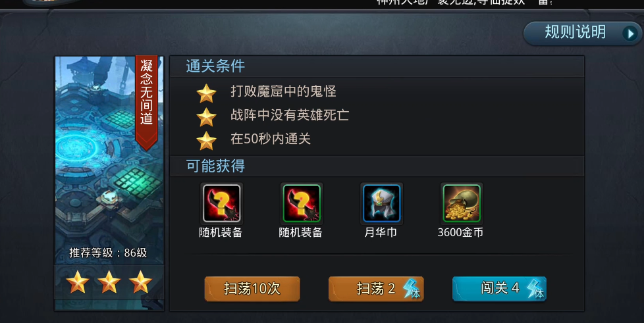The image size is (644, 323).
Task: Click the green-bordered 随机装备 icon
Action: [302, 203]
